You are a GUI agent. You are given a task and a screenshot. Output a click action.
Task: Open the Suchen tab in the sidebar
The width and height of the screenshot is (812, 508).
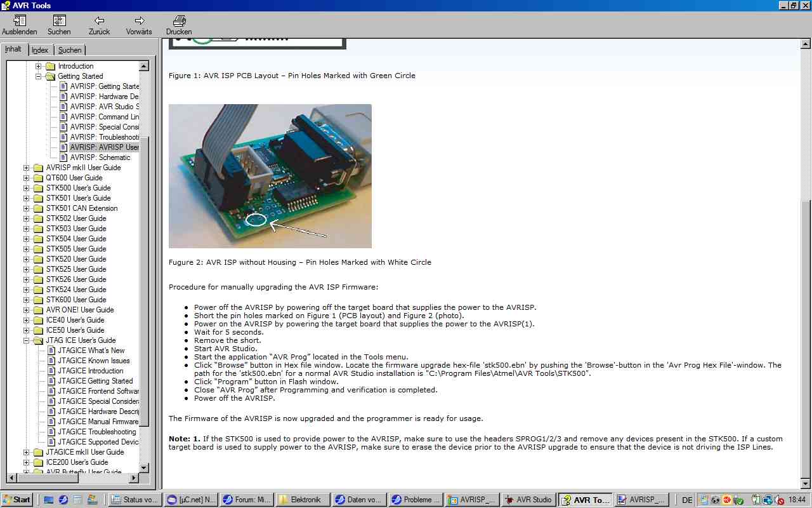[x=70, y=50]
